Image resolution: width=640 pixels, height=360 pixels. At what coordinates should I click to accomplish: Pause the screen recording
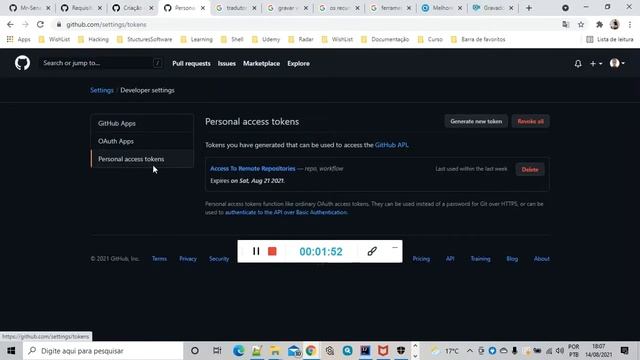click(x=256, y=251)
